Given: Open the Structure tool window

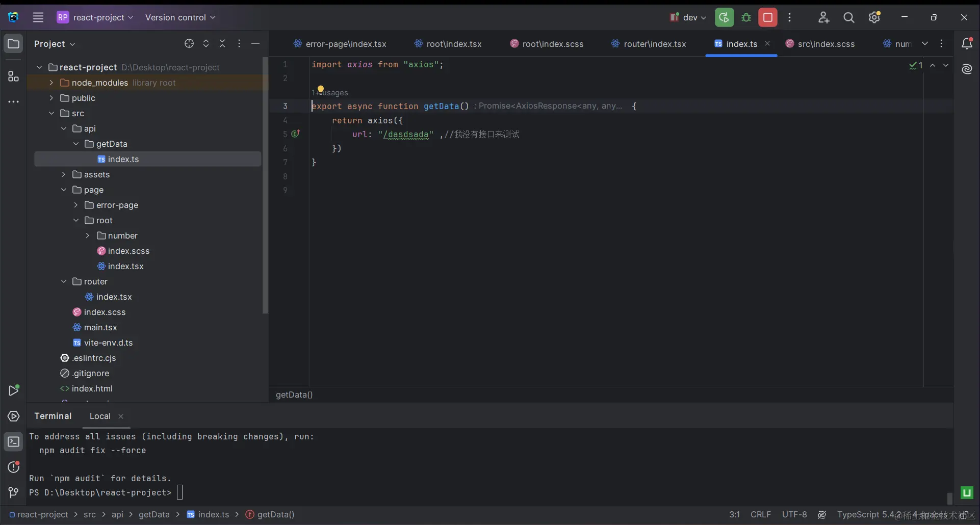Looking at the screenshot, I should point(14,76).
